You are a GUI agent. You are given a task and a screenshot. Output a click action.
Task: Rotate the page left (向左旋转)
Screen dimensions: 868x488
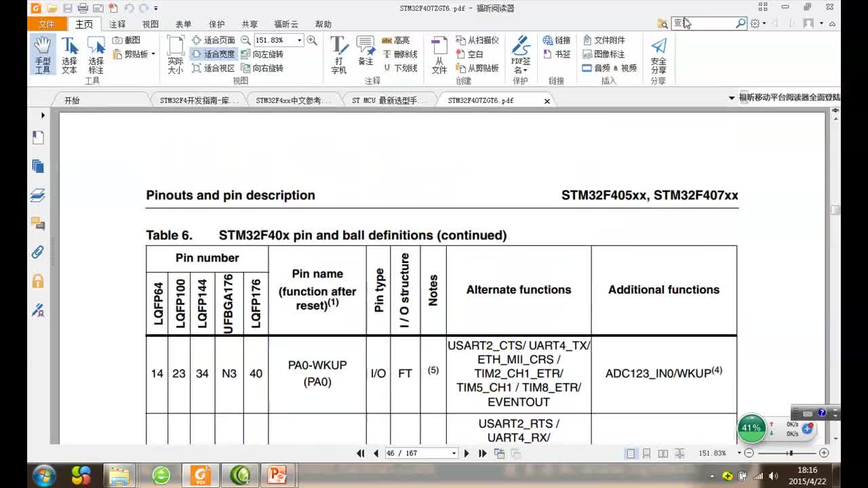(x=262, y=54)
